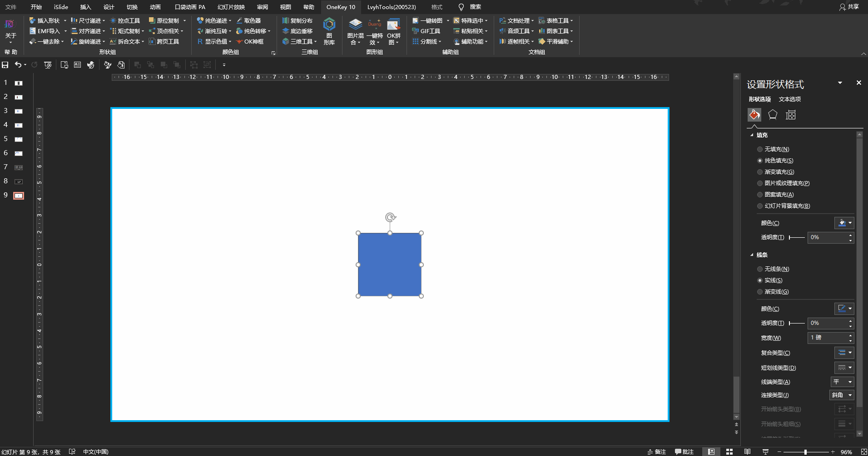This screenshot has width=868, height=456.
Task: Click the 底边垂移 tool
Action: pyautogui.click(x=297, y=31)
